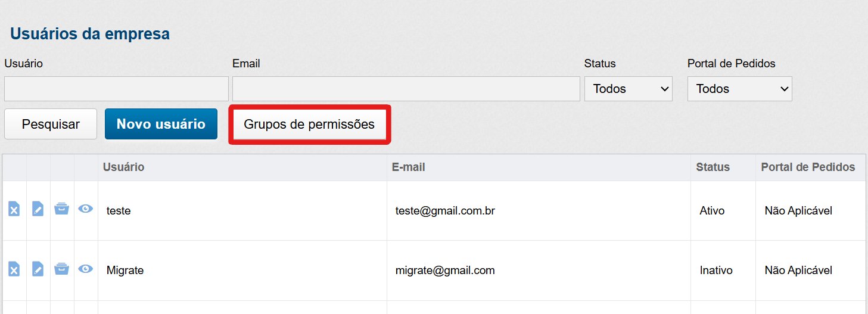Image resolution: width=868 pixels, height=314 pixels.
Task: Select the teste@gmail.com.br email cell
Action: (x=446, y=211)
